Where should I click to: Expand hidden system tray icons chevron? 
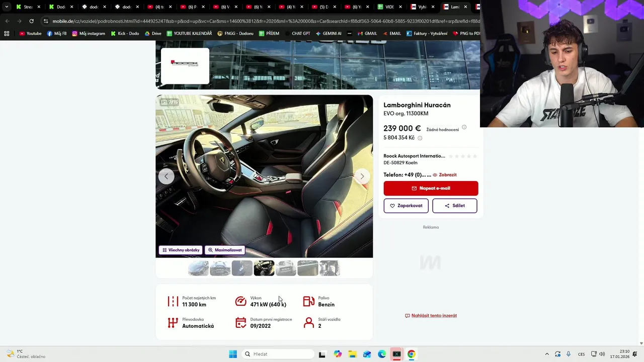coord(547,354)
